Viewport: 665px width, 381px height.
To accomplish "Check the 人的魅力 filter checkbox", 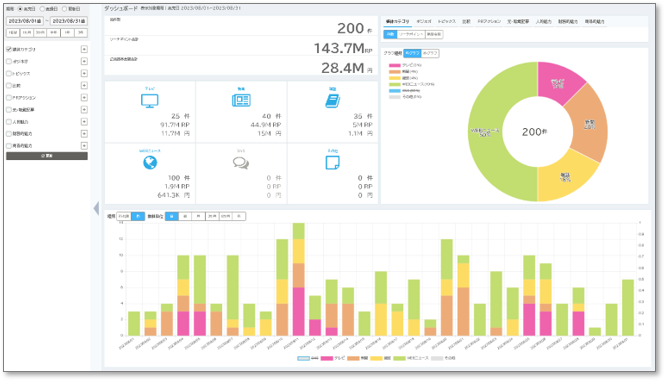I will (9, 122).
